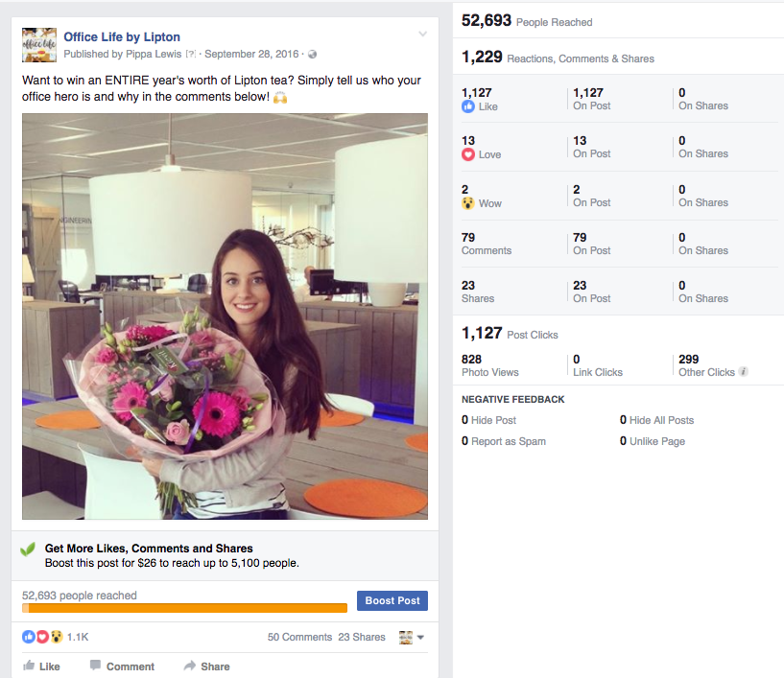Open the Office Life by Lipton page name link
Viewport: 784px width, 678px height.
click(122, 37)
